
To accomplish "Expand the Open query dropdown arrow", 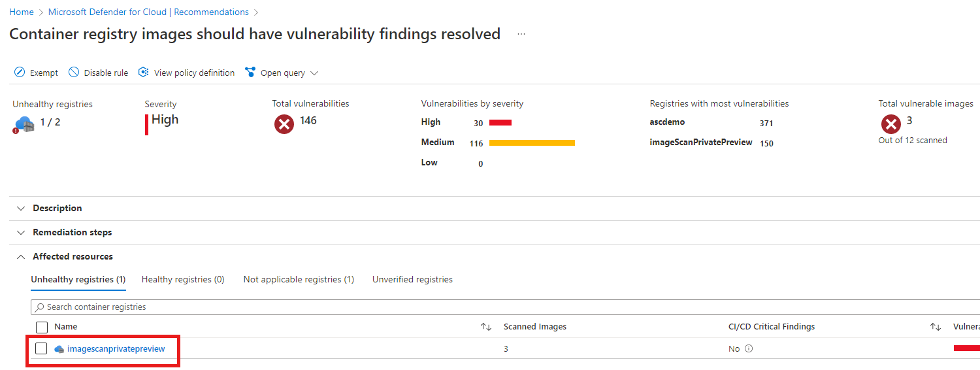I will tap(314, 73).
